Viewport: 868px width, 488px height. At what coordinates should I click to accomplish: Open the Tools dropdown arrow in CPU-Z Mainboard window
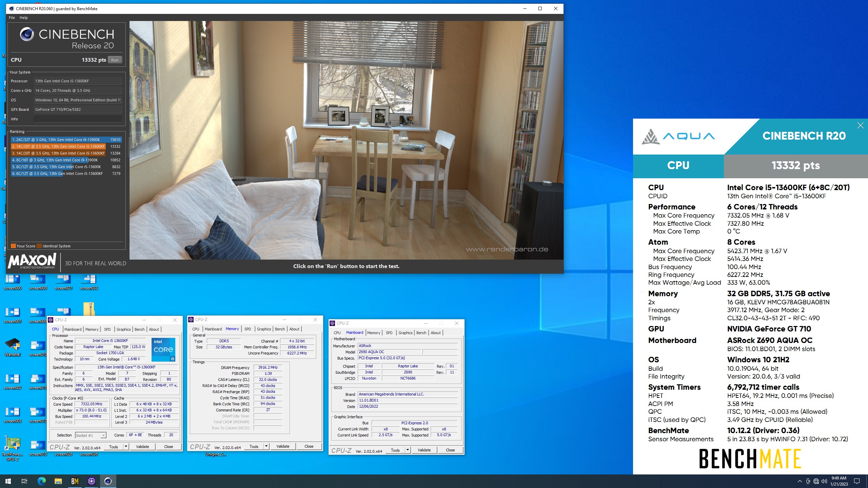click(x=408, y=450)
